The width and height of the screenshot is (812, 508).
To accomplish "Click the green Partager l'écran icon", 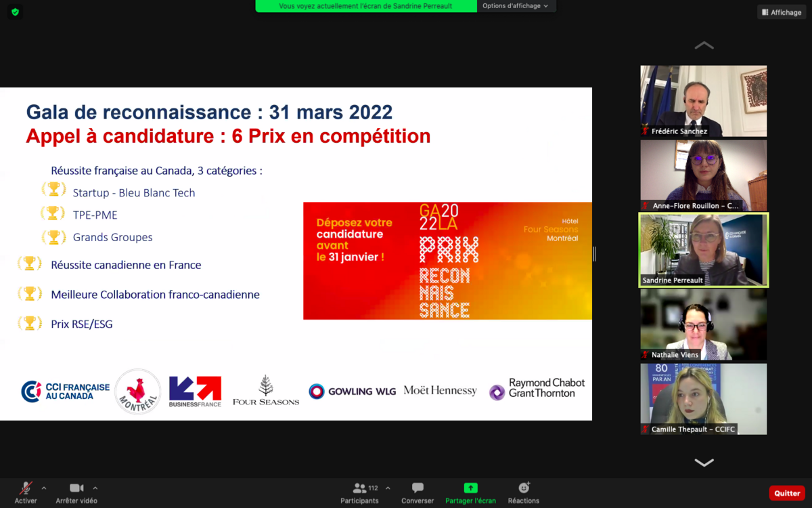I will (470, 488).
